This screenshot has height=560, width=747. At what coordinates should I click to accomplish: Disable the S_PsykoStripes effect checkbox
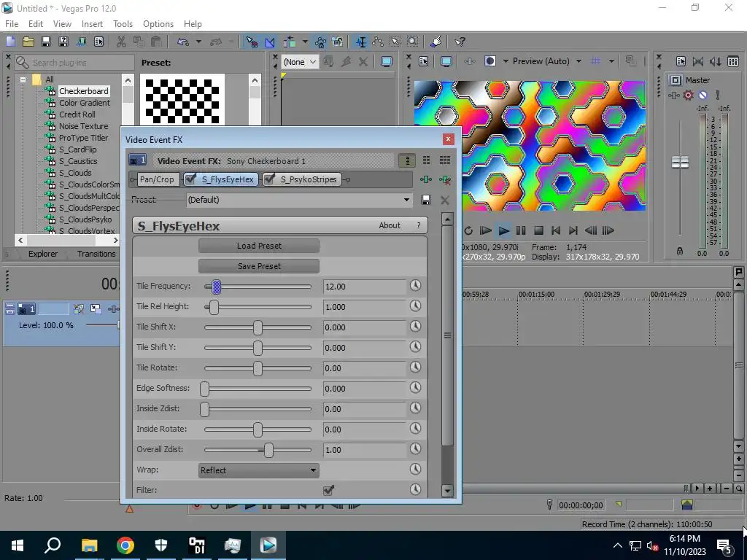click(x=269, y=179)
